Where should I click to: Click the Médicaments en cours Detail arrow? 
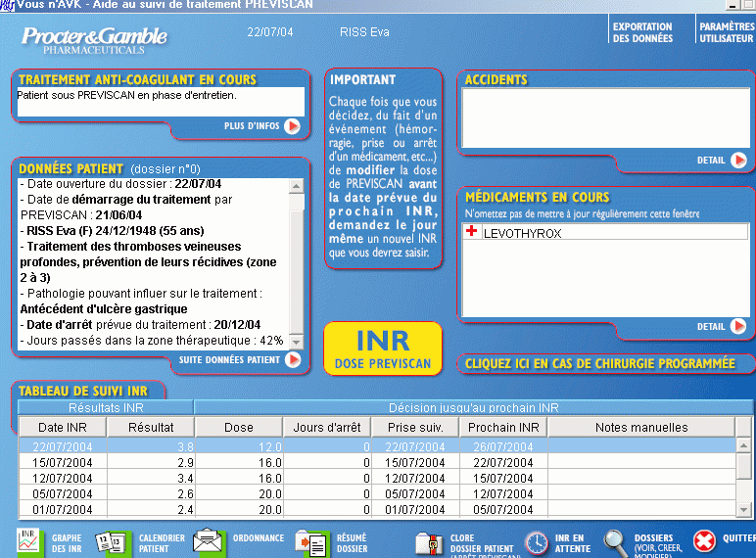click(x=738, y=326)
